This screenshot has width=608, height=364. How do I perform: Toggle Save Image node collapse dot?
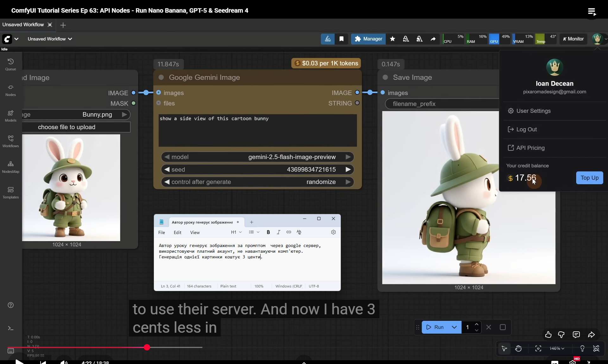[385, 77]
